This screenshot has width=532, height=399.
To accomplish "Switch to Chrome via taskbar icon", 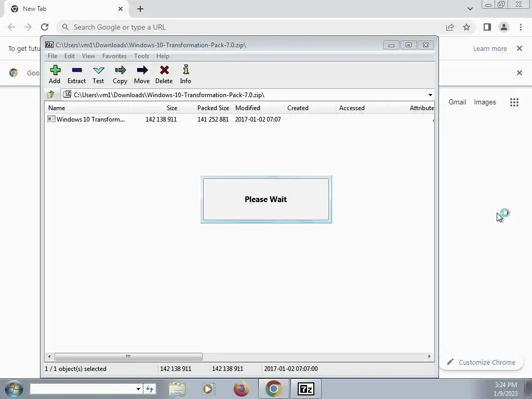I will tap(274, 389).
